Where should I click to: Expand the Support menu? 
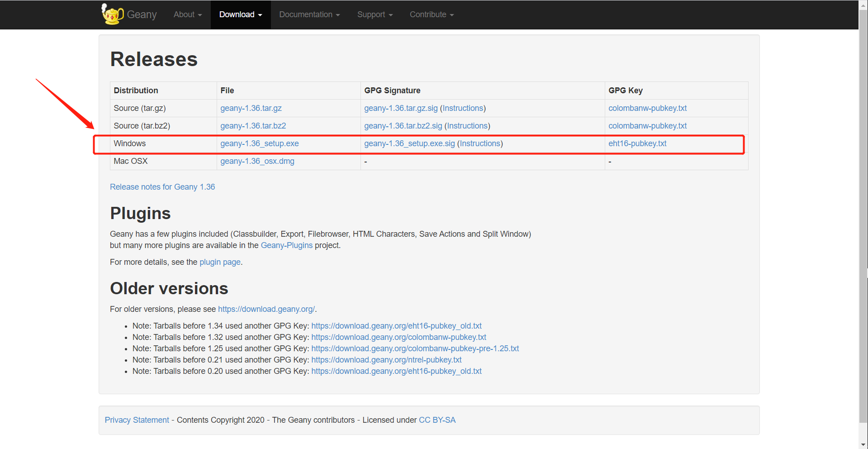click(375, 14)
